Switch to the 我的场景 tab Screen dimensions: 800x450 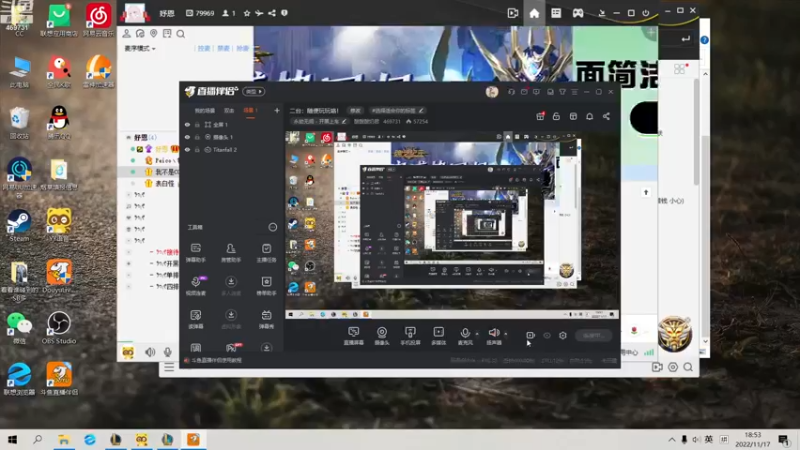205,111
